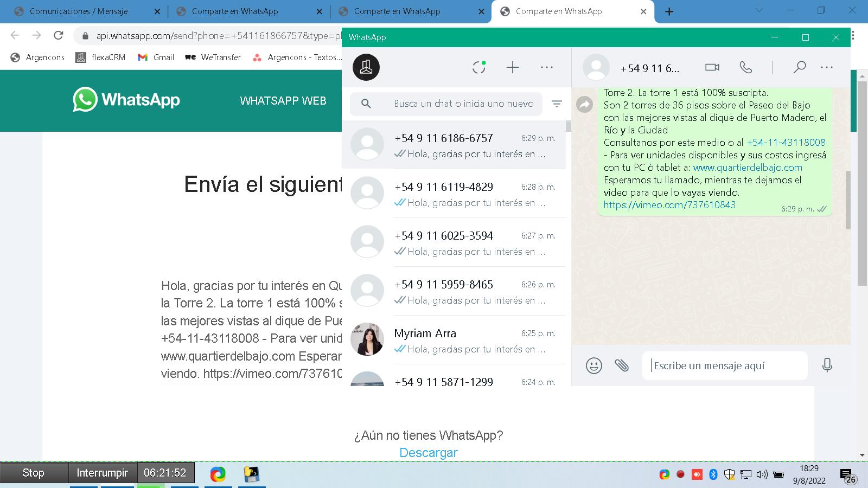868x488 pixels.
Task: Click the status updates circle icon
Action: tap(478, 67)
